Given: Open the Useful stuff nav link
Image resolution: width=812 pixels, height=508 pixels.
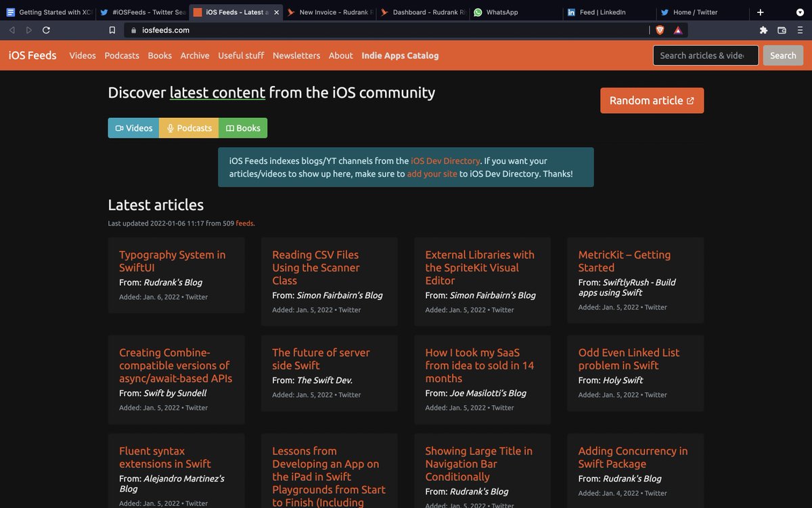Looking at the screenshot, I should tap(241, 56).
